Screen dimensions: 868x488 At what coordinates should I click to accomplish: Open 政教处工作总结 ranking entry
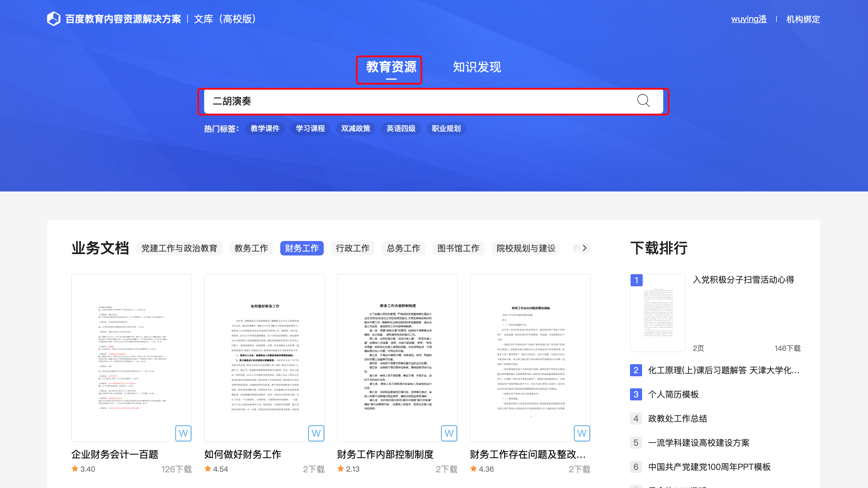[x=677, y=419]
